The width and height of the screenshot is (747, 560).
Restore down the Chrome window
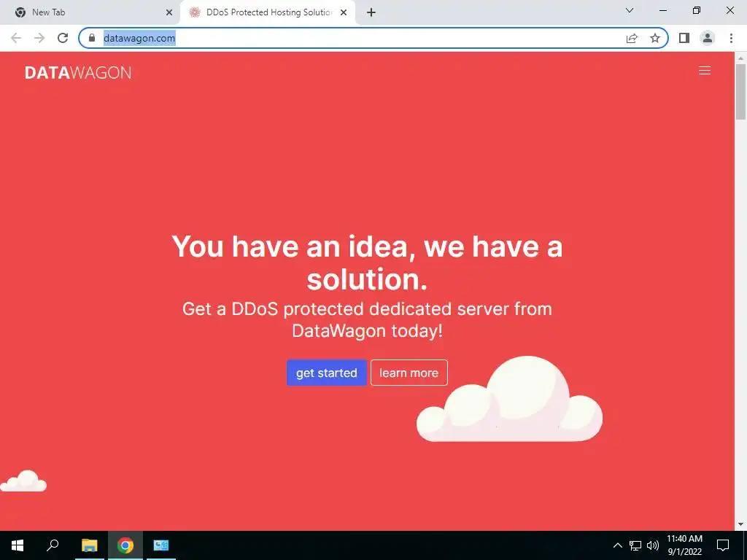[697, 10]
